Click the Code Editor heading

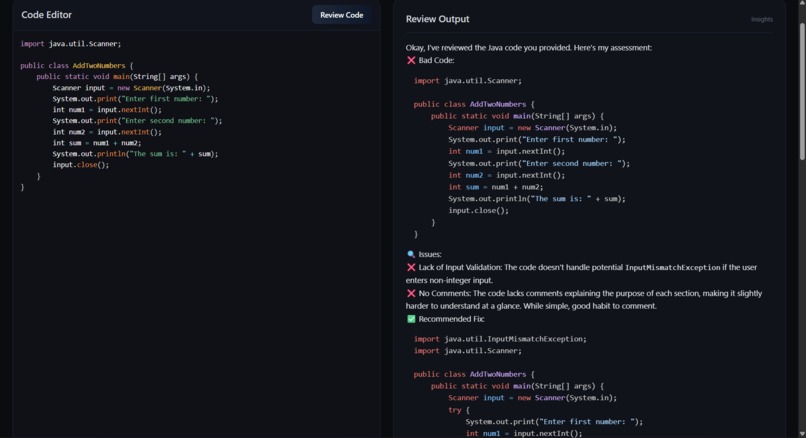click(x=46, y=15)
